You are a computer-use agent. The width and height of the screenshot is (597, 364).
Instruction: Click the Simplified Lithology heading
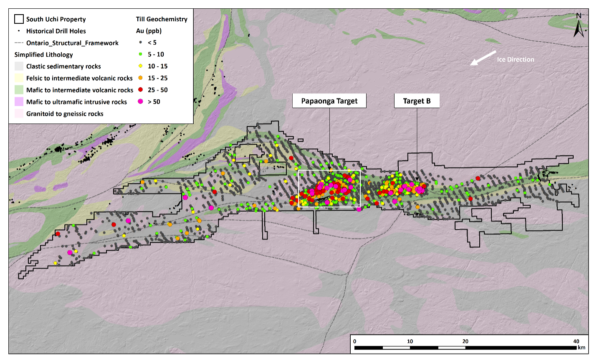tap(43, 55)
